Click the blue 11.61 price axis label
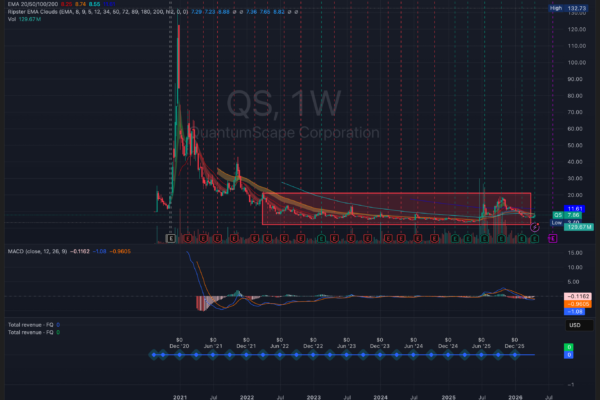Screen dimensions: 600x400 coord(574,209)
